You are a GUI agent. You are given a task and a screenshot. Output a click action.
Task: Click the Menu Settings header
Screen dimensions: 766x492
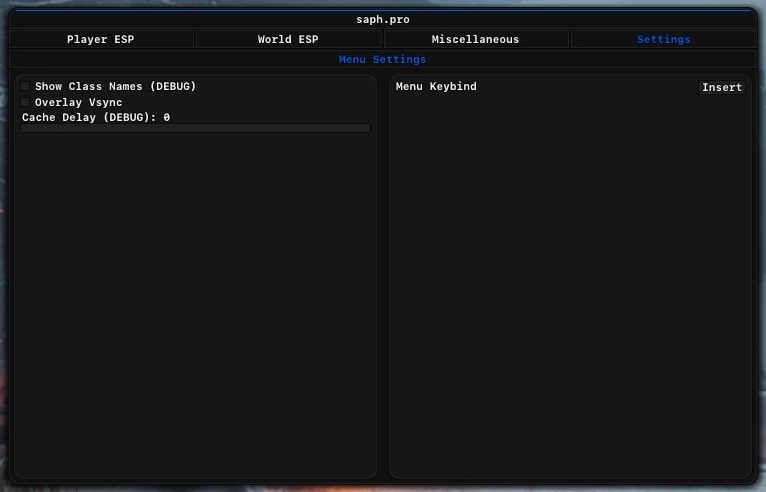[383, 60]
